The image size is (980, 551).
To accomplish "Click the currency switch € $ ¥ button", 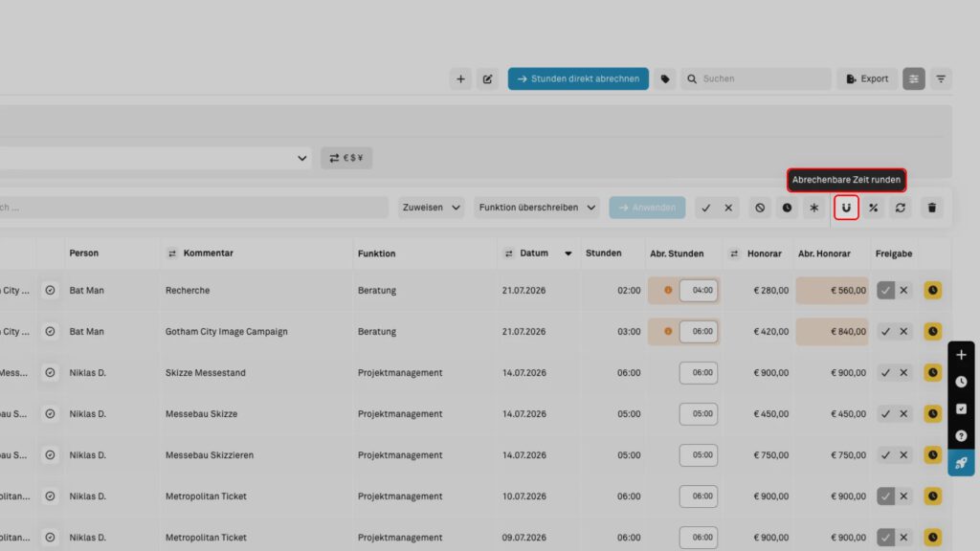I will [x=346, y=158].
